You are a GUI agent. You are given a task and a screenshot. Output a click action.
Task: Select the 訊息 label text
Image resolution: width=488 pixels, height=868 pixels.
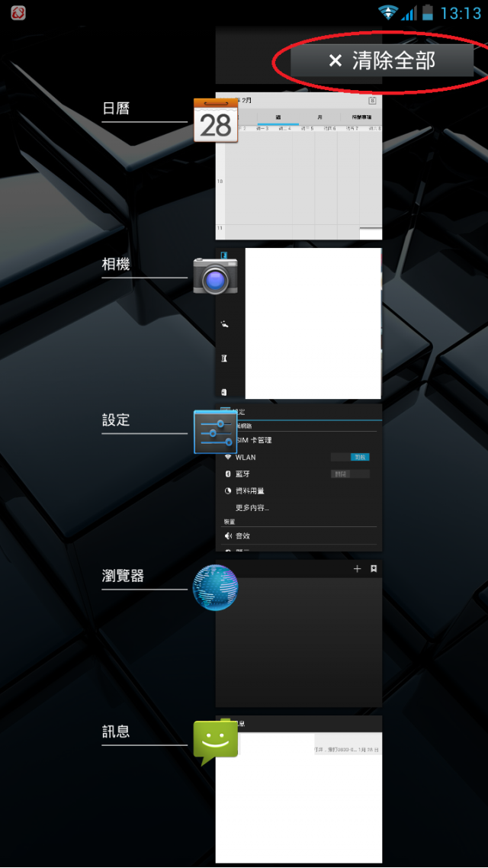coord(116,731)
